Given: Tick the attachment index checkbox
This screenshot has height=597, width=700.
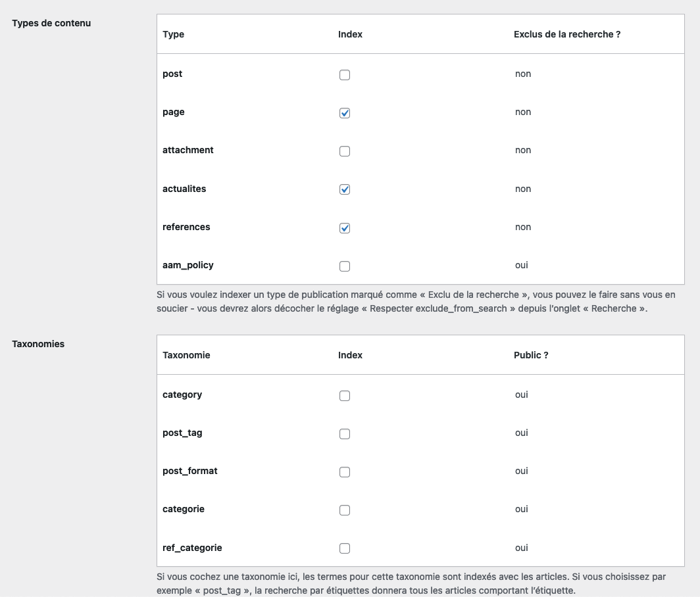Looking at the screenshot, I should pyautogui.click(x=345, y=151).
